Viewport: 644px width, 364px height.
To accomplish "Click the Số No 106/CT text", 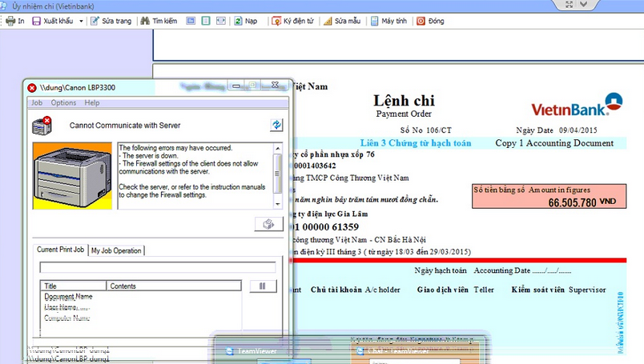I will click(x=426, y=130).
